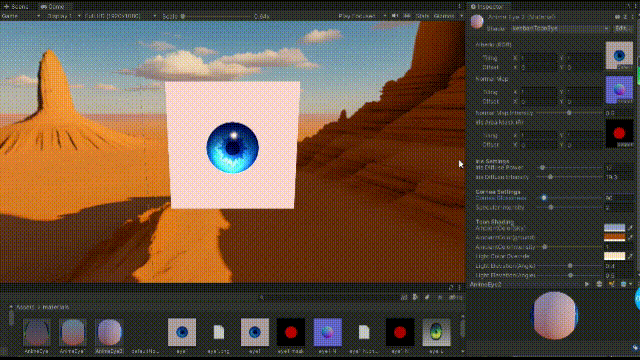Open the Ambient Color (ground) swatch
This screenshot has height=360, width=640.
615,237
